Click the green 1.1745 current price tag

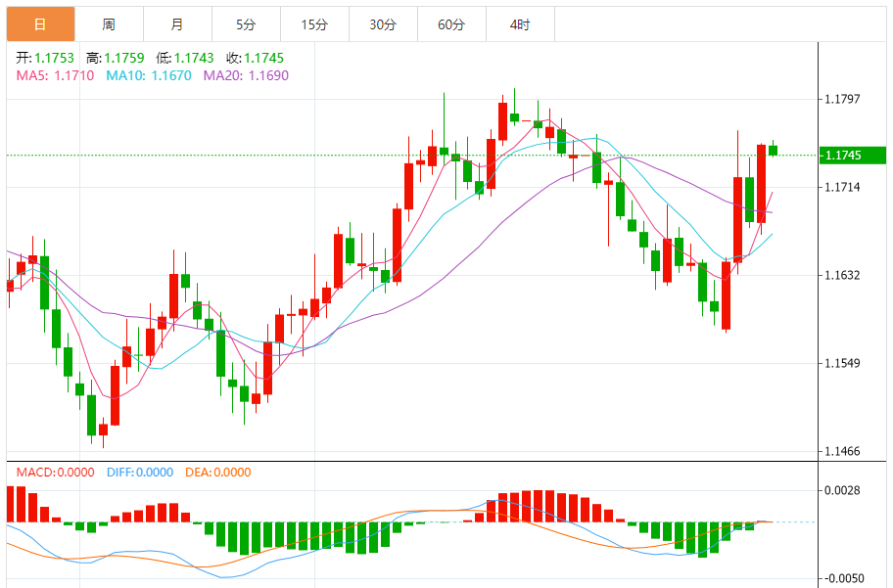pyautogui.click(x=853, y=156)
